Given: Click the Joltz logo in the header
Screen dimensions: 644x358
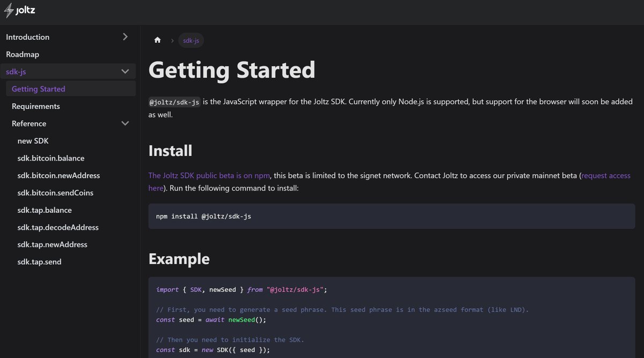Looking at the screenshot, I should point(20,10).
